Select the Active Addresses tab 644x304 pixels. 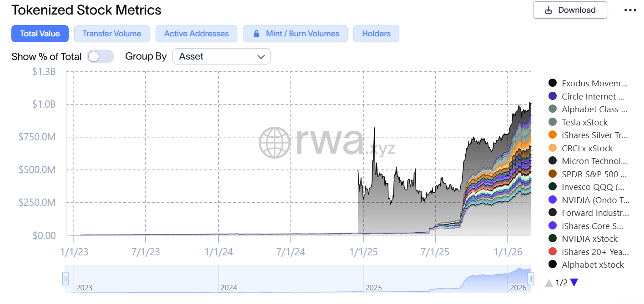196,34
